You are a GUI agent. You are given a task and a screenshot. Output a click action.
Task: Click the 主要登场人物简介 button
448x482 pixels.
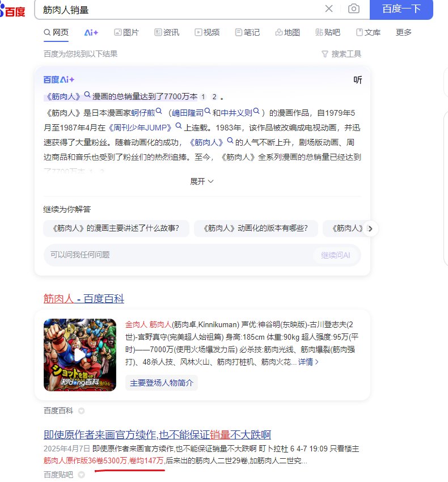coord(162,383)
